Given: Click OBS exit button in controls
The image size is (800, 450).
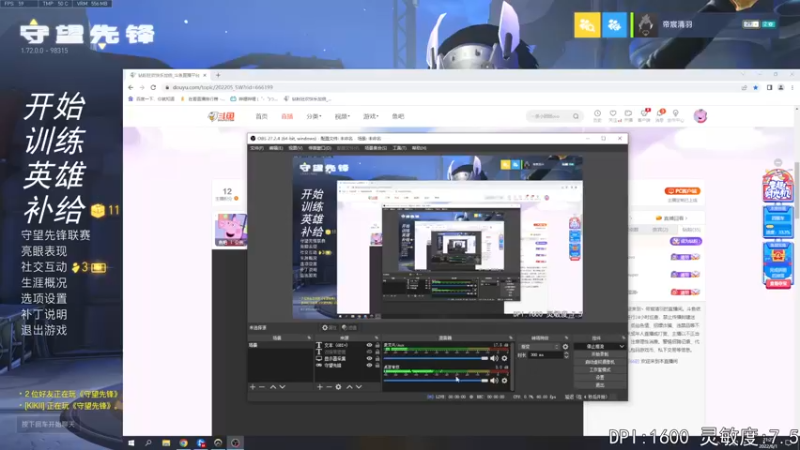Looking at the screenshot, I should click(x=599, y=385).
